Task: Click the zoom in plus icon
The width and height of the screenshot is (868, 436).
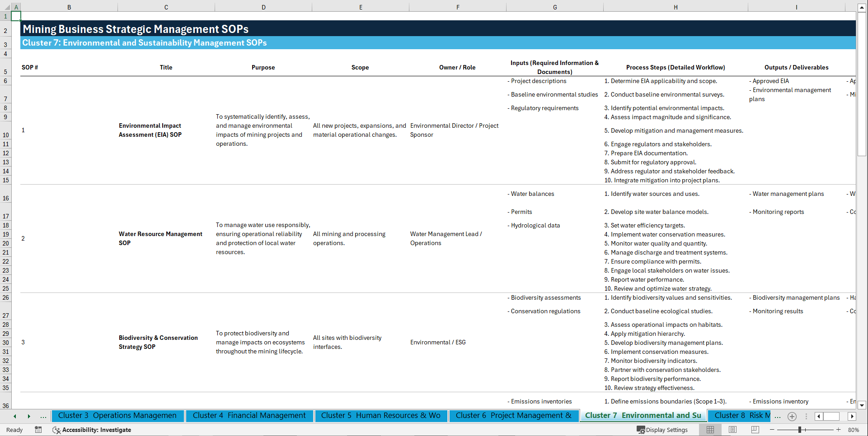Action: [x=838, y=430]
